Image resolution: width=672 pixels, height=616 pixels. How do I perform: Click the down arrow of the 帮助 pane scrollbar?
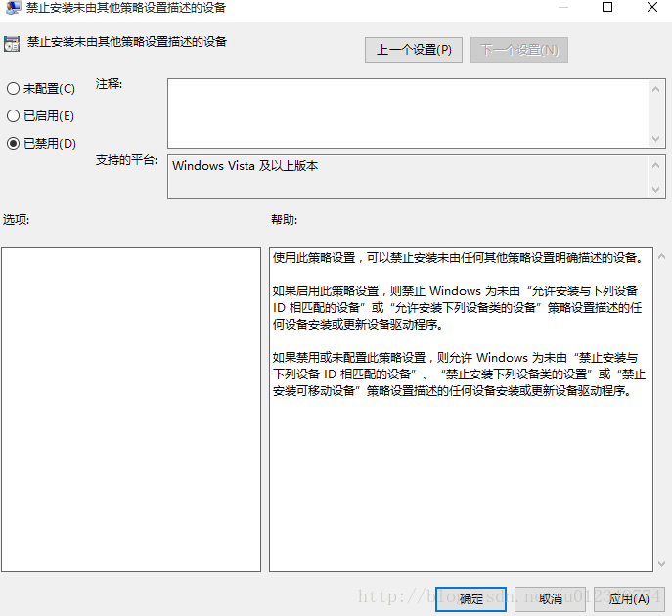(661, 564)
